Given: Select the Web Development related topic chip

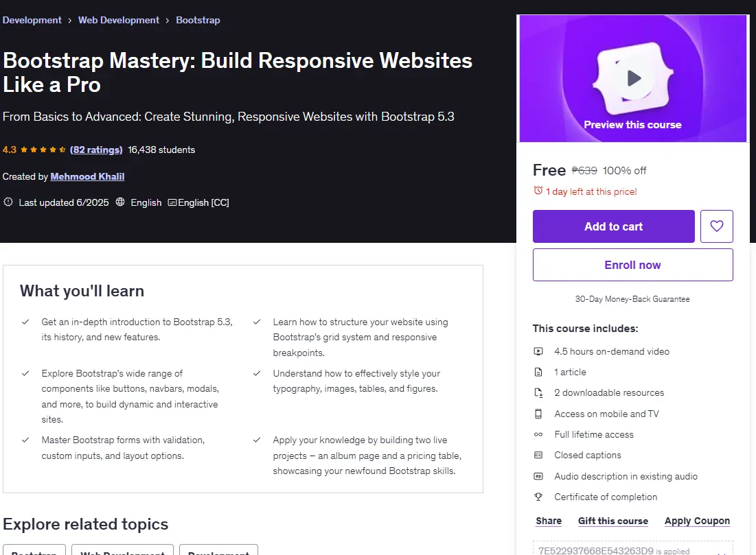Looking at the screenshot, I should (122, 551).
